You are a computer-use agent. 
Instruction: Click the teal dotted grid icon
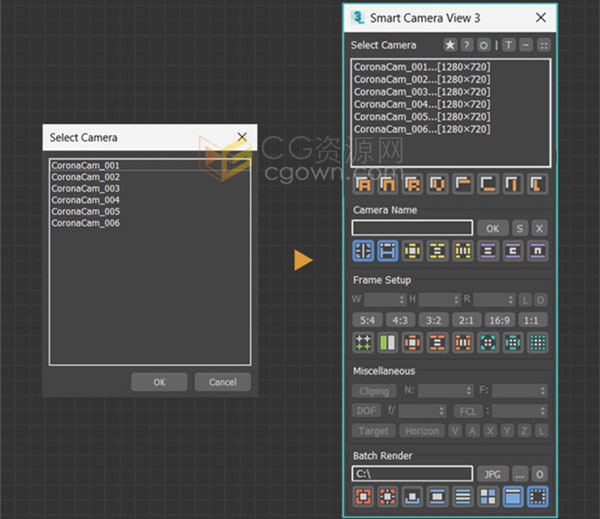tap(538, 343)
